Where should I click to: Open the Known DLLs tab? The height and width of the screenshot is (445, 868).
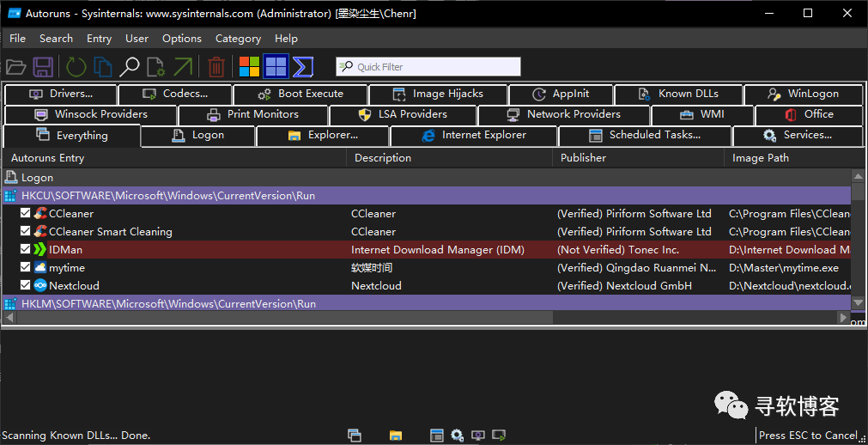pyautogui.click(x=678, y=94)
